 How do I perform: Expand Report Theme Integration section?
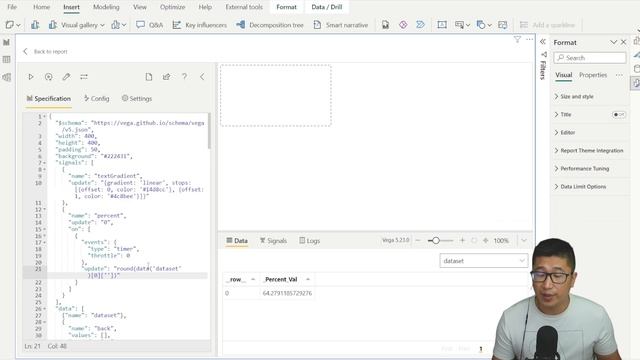590,151
